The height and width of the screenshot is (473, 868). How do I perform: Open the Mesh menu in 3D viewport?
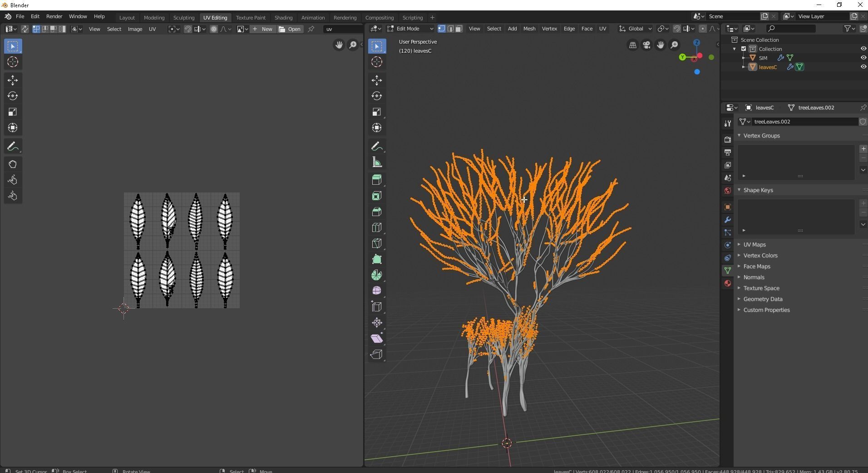coord(529,29)
